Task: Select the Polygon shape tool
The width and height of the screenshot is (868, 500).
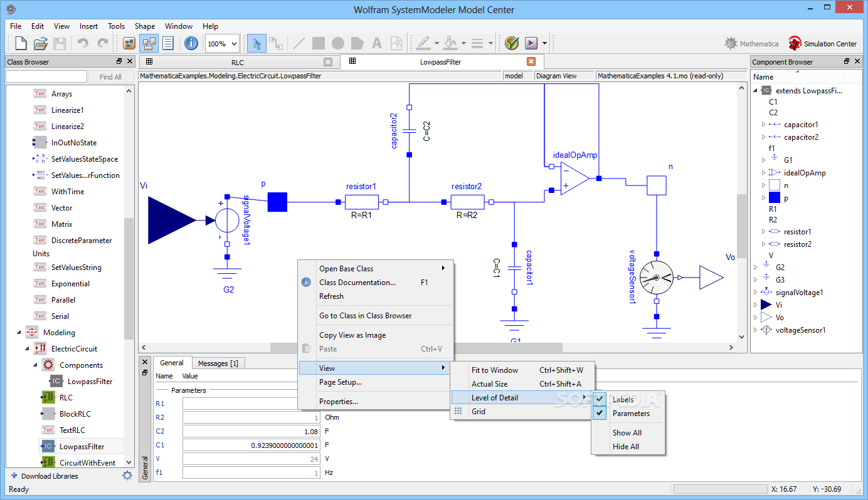Action: [357, 43]
